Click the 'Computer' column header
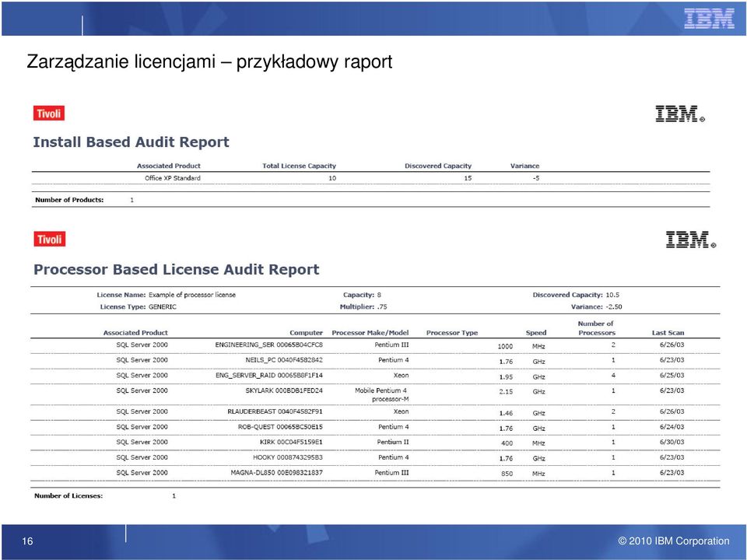This screenshot has width=747, height=560. click(x=307, y=333)
